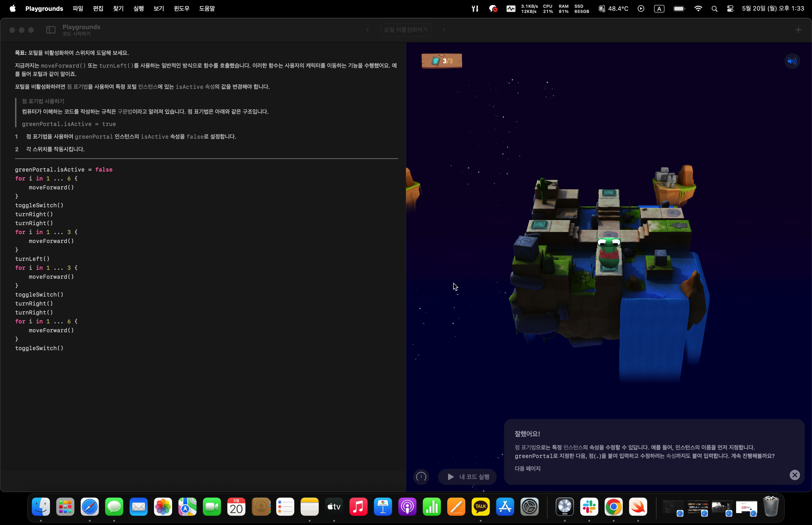Open 포털 비활성화하기 page selector
The height and width of the screenshot is (525, 812).
[406, 30]
